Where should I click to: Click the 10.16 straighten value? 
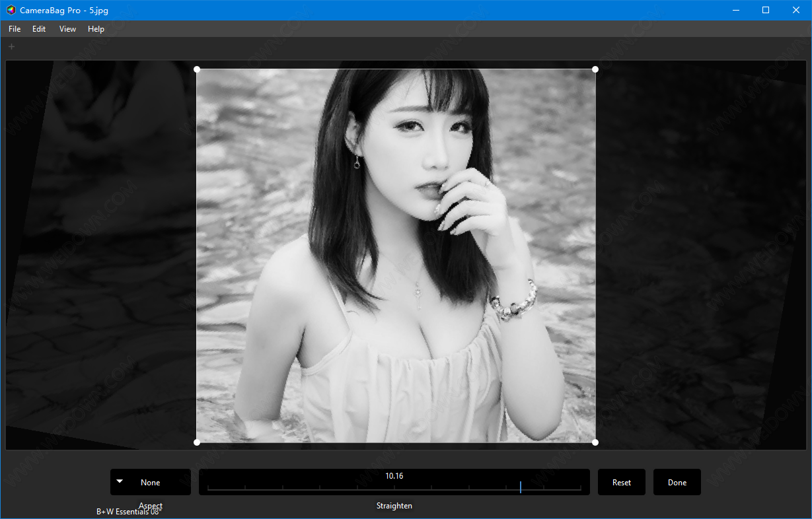[394, 475]
